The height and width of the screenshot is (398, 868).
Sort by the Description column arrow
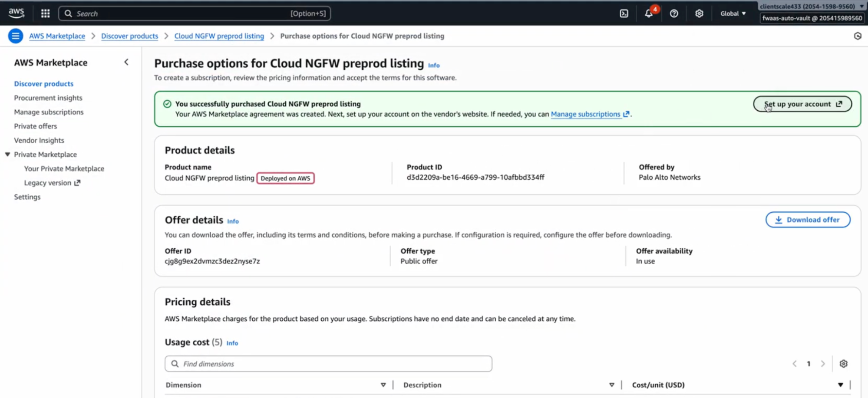(x=611, y=385)
